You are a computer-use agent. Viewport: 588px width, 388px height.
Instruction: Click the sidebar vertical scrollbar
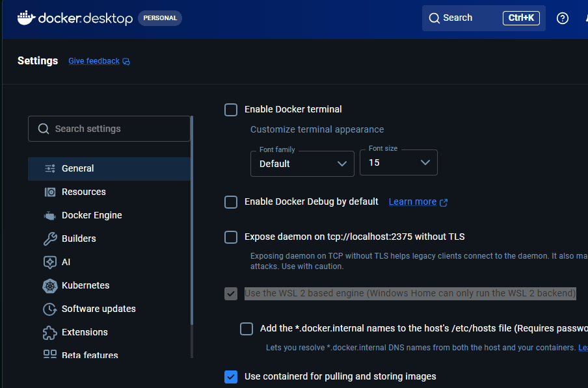pyautogui.click(x=192, y=221)
